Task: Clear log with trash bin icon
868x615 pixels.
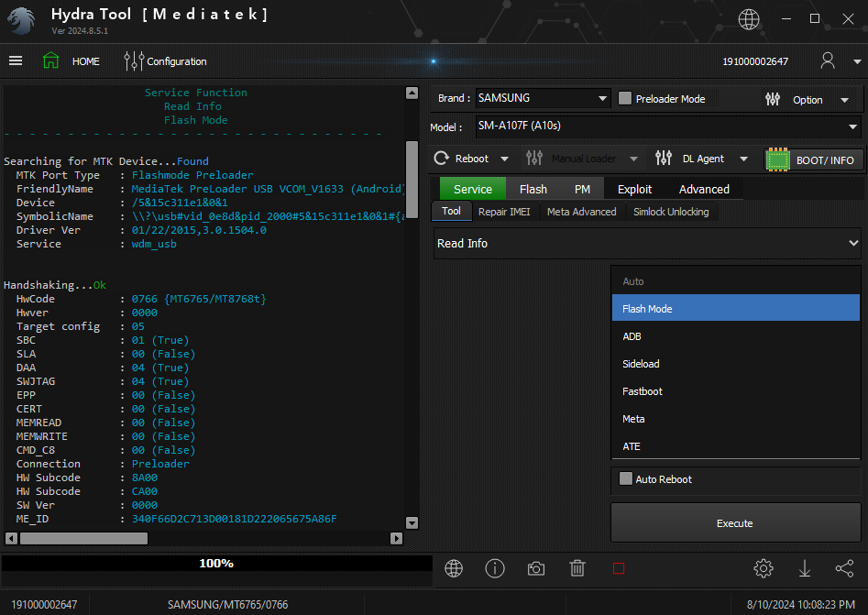Action: (x=577, y=568)
